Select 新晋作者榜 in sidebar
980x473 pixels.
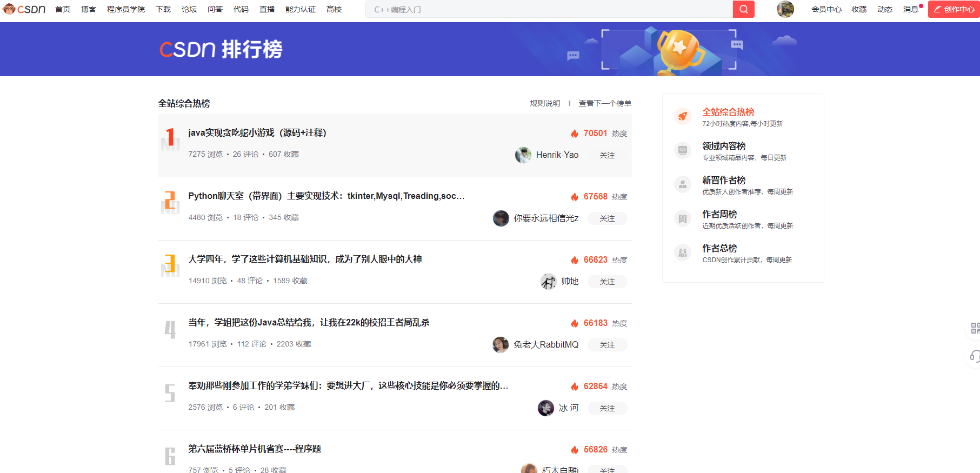(724, 180)
